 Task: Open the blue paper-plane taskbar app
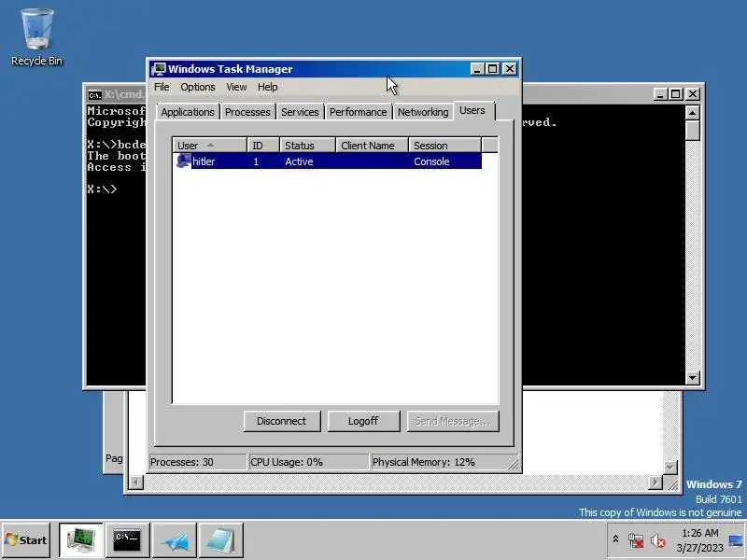coord(175,539)
